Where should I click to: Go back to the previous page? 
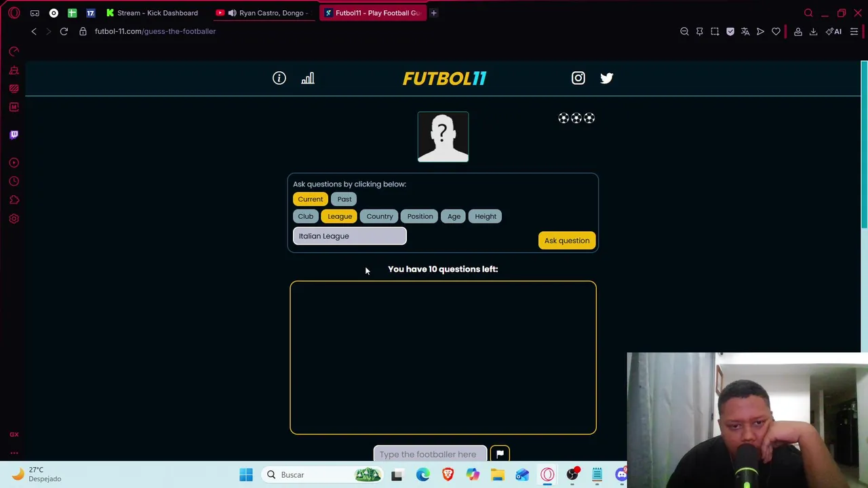(x=34, y=31)
